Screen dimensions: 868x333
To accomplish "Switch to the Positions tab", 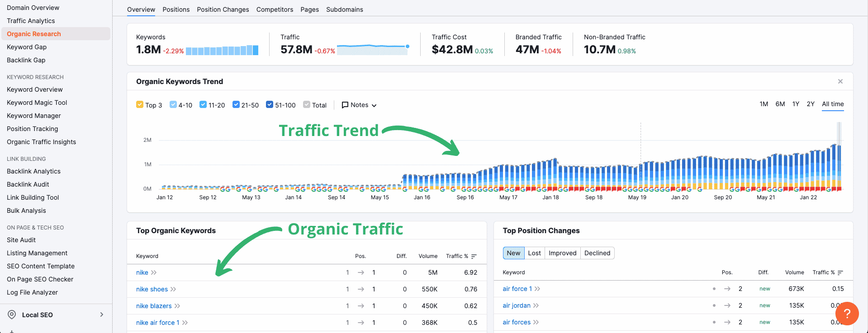I will point(176,9).
